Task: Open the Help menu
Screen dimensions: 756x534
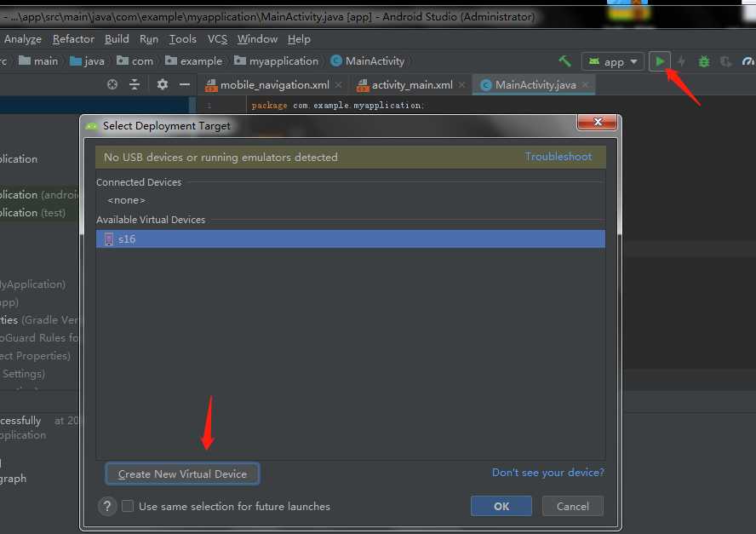Action: (299, 39)
